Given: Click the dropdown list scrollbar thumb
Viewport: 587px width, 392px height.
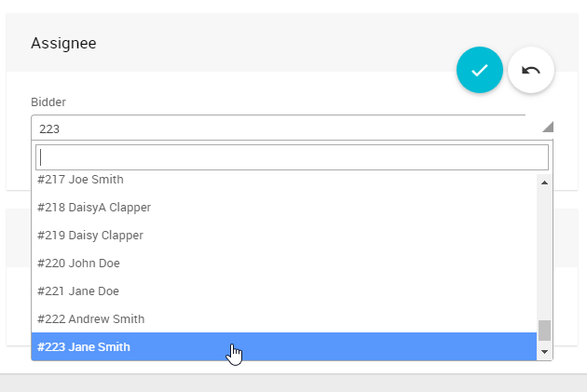Looking at the screenshot, I should 544,331.
